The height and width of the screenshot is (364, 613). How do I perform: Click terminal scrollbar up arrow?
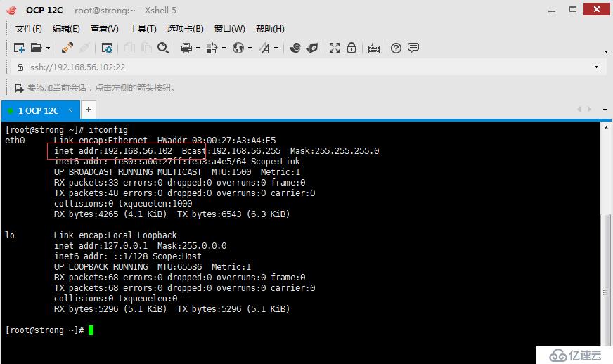pos(605,128)
